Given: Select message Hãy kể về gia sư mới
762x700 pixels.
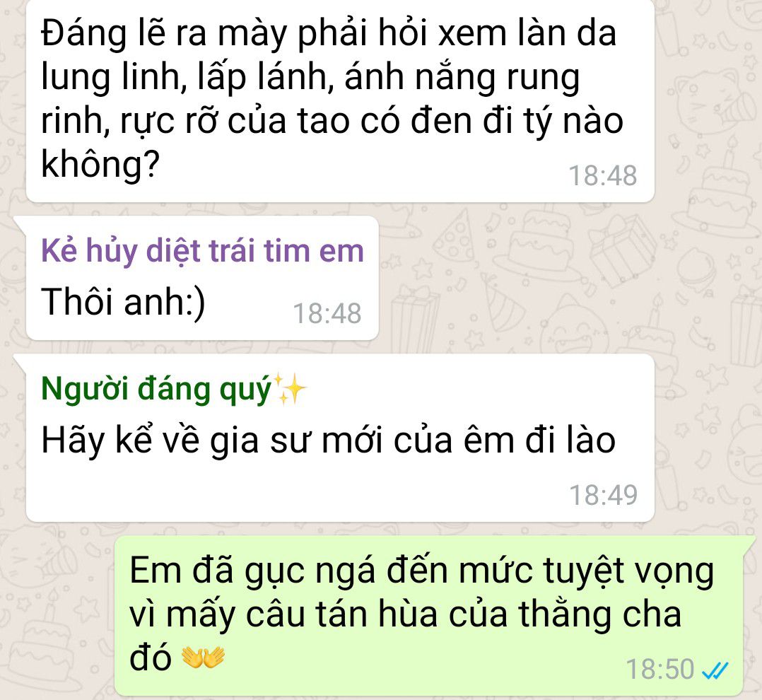Looking at the screenshot, I should (x=340, y=438).
